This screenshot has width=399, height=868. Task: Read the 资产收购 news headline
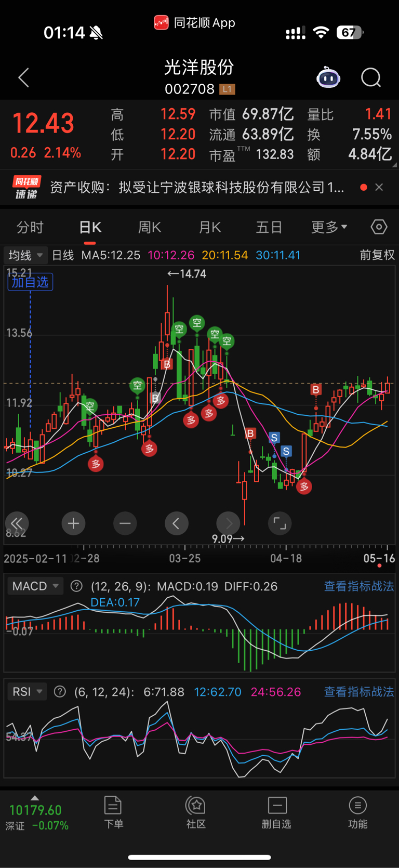point(197,187)
